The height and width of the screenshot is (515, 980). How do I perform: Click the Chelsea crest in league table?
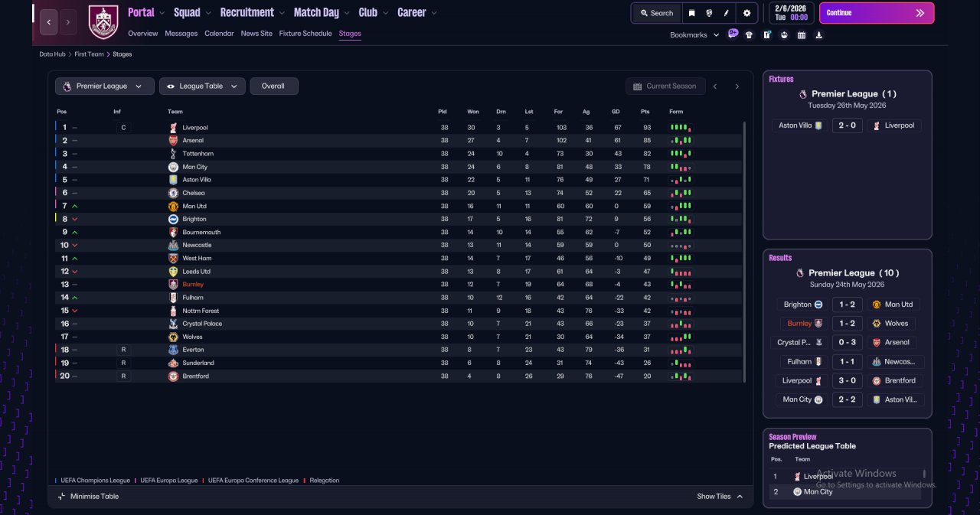click(173, 193)
